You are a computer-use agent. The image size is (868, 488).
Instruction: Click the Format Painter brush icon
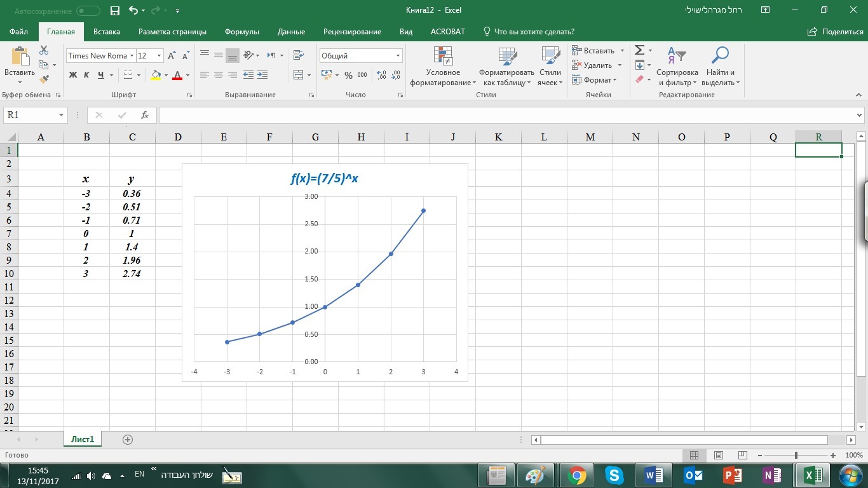pyautogui.click(x=44, y=79)
